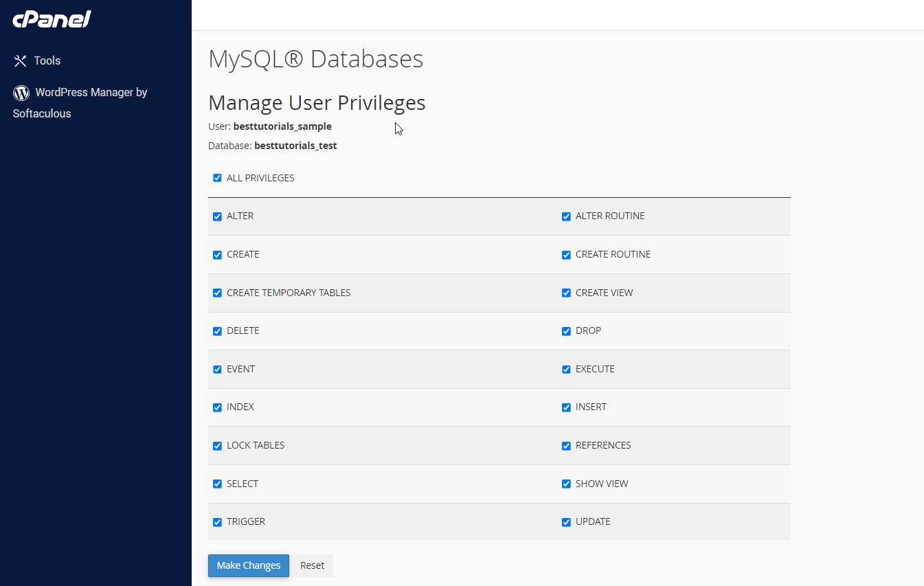
Task: Click the username besttutorials_sample
Action: pos(282,126)
